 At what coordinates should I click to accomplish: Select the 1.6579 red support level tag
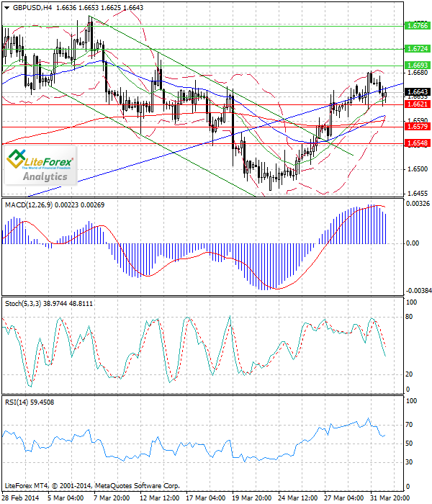point(418,127)
